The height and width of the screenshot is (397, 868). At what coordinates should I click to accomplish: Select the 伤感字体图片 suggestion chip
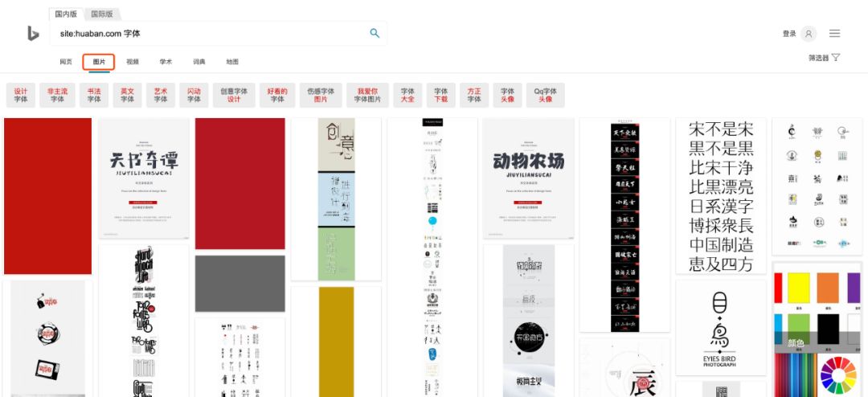pyautogui.click(x=321, y=96)
